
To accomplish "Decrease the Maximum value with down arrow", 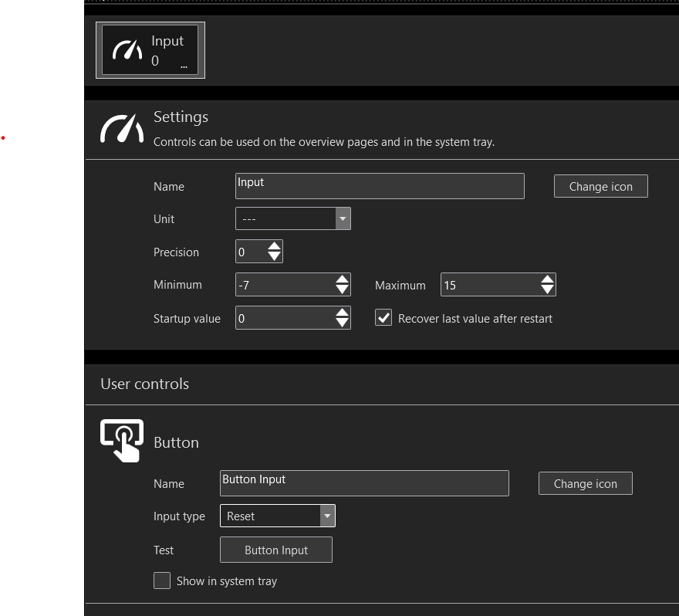I will pyautogui.click(x=547, y=290).
